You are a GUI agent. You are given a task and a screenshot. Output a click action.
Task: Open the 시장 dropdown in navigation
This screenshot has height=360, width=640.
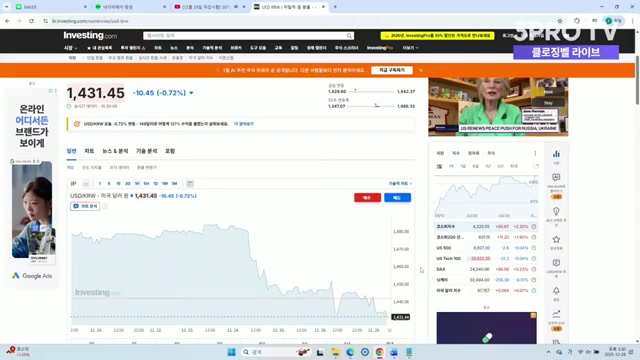70,48
